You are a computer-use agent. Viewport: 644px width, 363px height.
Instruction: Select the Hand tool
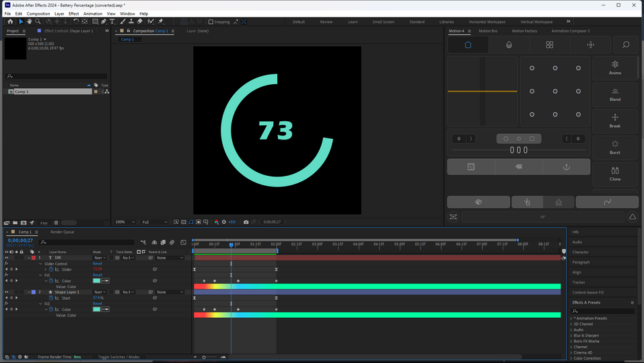coord(29,22)
